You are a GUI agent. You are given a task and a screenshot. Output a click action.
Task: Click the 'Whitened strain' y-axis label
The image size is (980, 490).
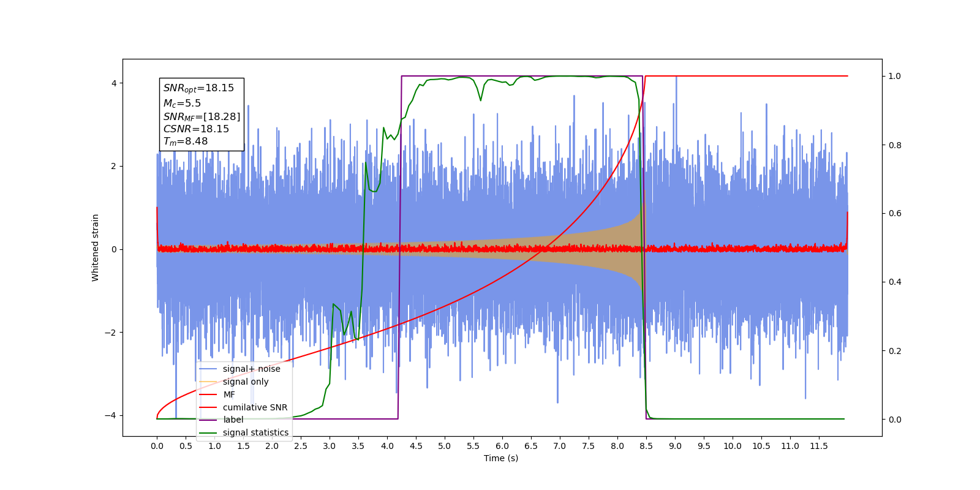[x=95, y=247]
